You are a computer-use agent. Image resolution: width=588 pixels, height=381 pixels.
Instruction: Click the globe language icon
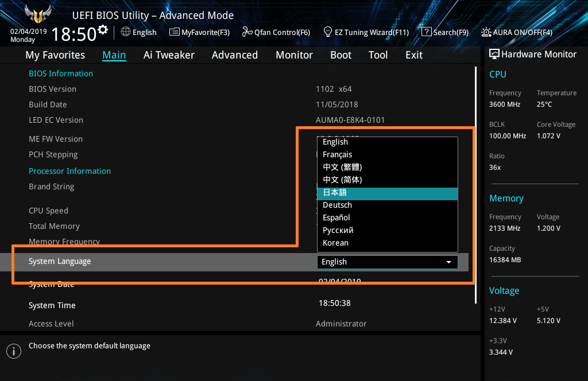click(126, 32)
